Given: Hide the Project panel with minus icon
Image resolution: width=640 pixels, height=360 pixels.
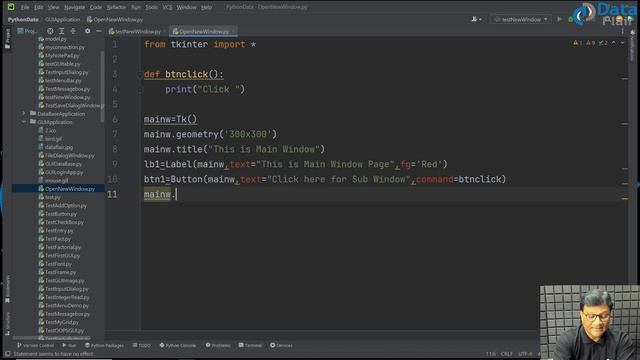Looking at the screenshot, I should point(99,31).
